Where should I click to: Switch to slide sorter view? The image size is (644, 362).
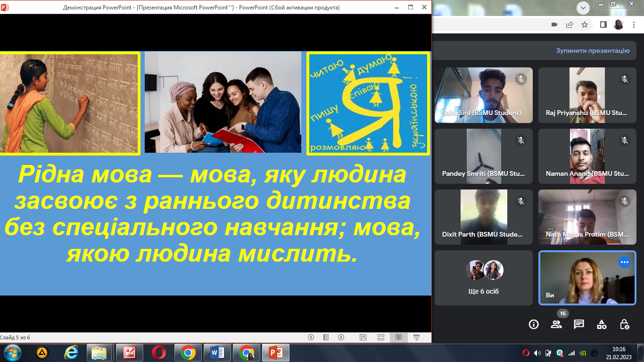381,337
